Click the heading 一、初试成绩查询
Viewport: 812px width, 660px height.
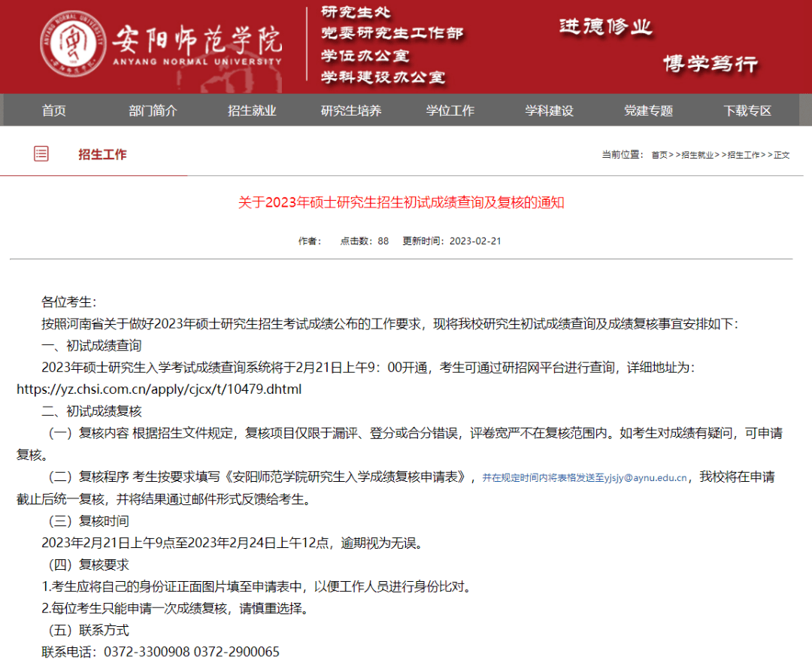click(92, 346)
